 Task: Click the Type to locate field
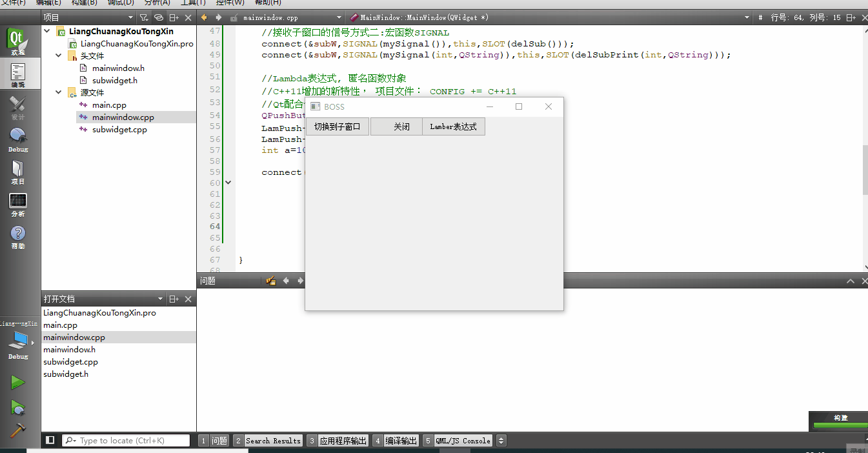coord(126,441)
